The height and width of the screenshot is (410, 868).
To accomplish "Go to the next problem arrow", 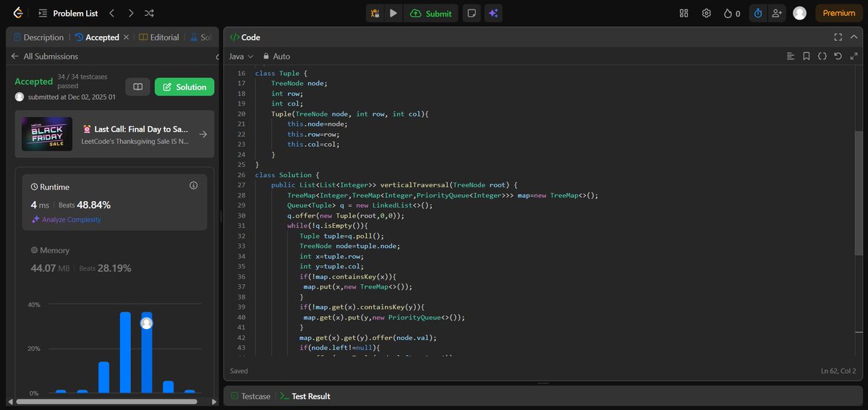I will [x=130, y=13].
